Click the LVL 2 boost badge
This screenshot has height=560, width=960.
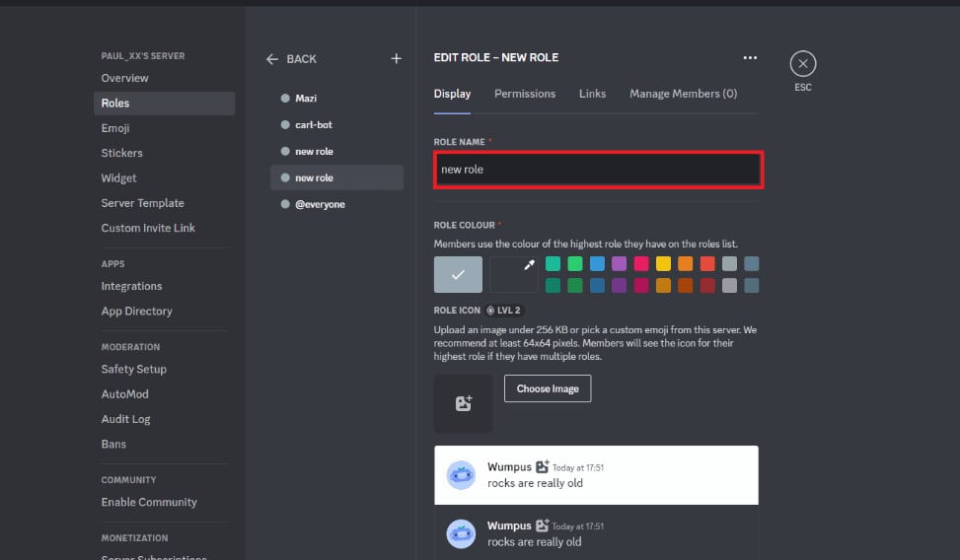[504, 311]
